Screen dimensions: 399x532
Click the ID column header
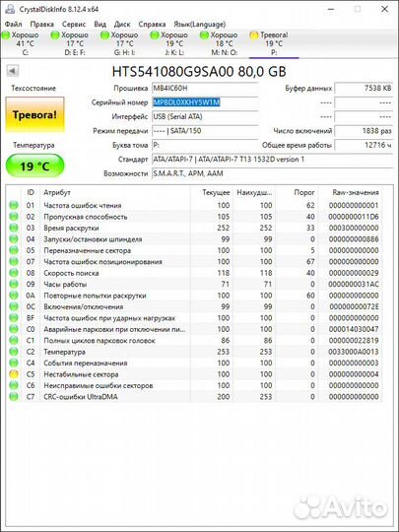(31, 192)
